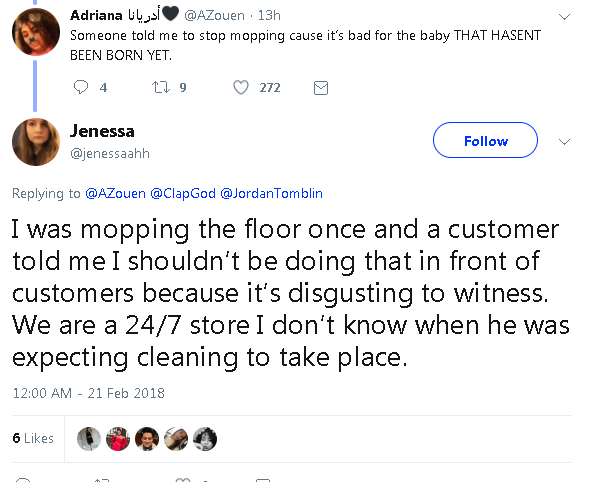Click the reply icon on Adriana's tweet

tap(82, 88)
